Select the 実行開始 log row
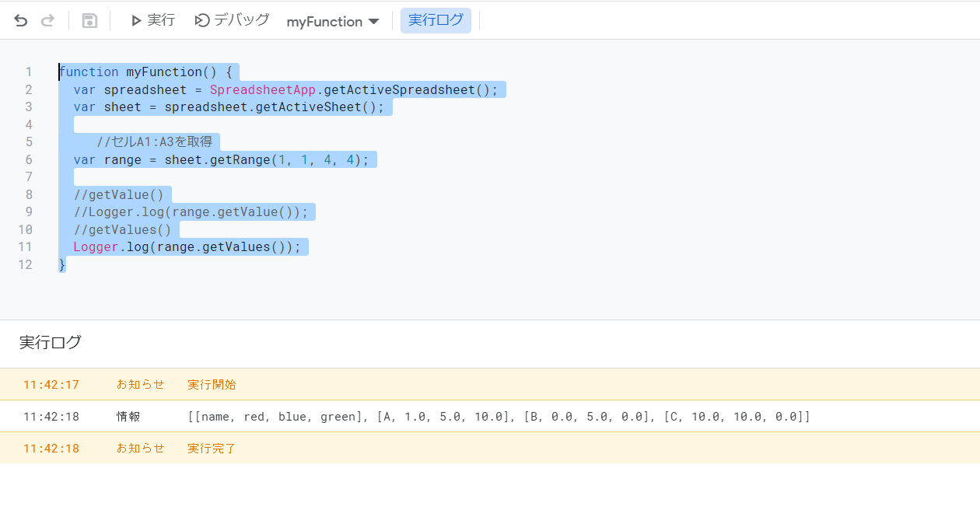The height and width of the screenshot is (510, 980). click(x=490, y=384)
